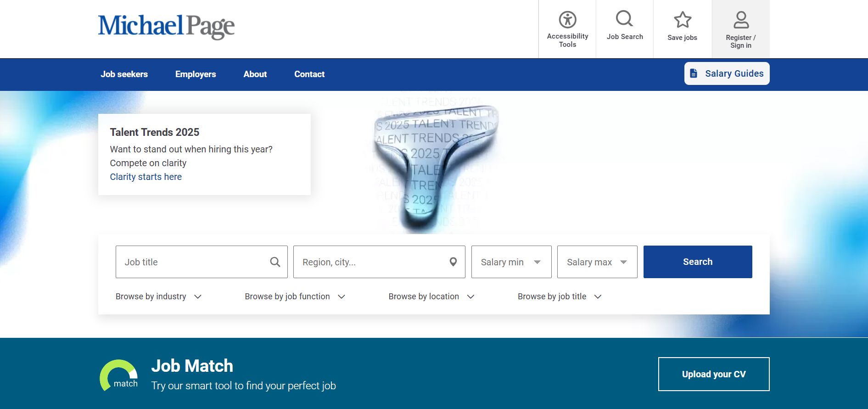Open the Salary min dropdown
The height and width of the screenshot is (409, 868).
[511, 262]
